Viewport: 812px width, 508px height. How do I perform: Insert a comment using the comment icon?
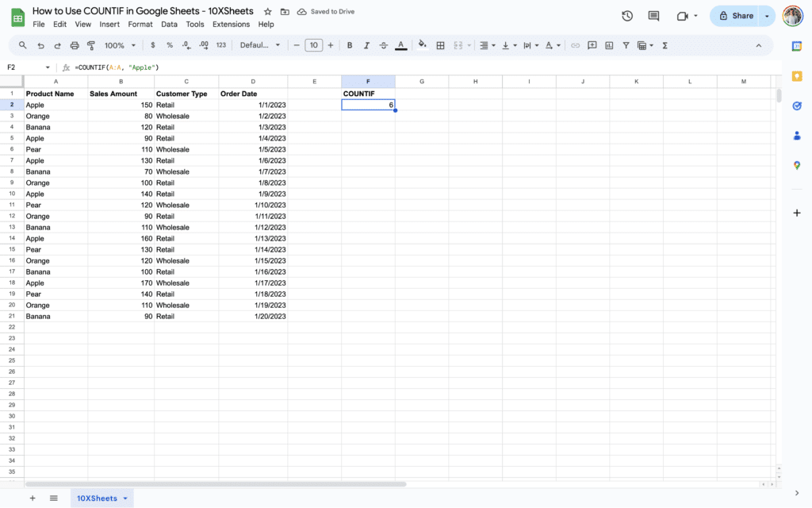click(592, 45)
